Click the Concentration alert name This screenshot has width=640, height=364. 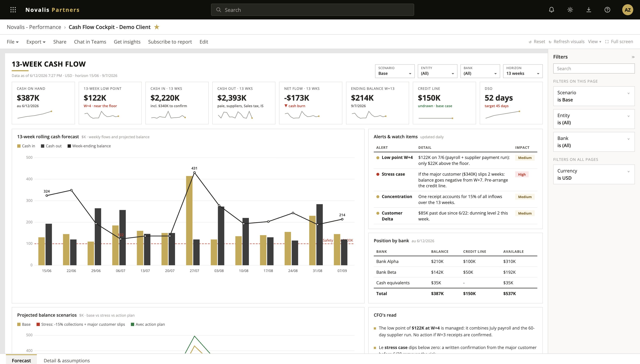pyautogui.click(x=397, y=197)
